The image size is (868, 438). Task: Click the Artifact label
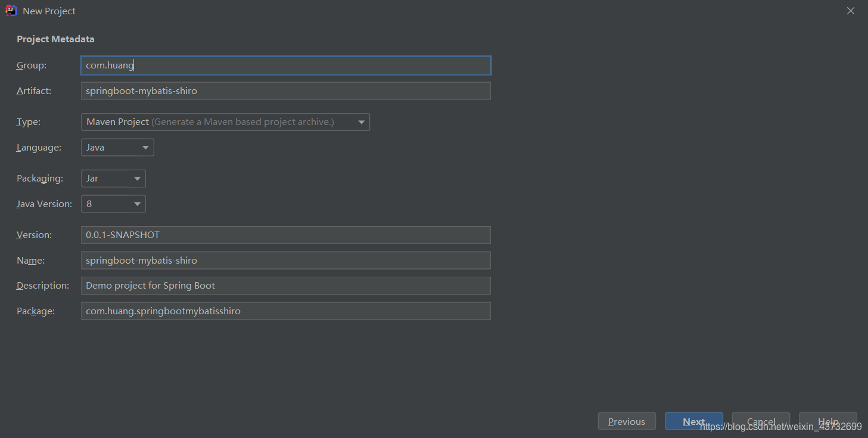(x=34, y=90)
